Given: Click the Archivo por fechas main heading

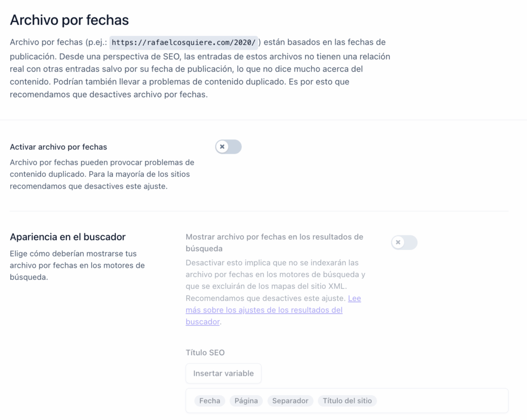Looking at the screenshot, I should coord(69,20).
